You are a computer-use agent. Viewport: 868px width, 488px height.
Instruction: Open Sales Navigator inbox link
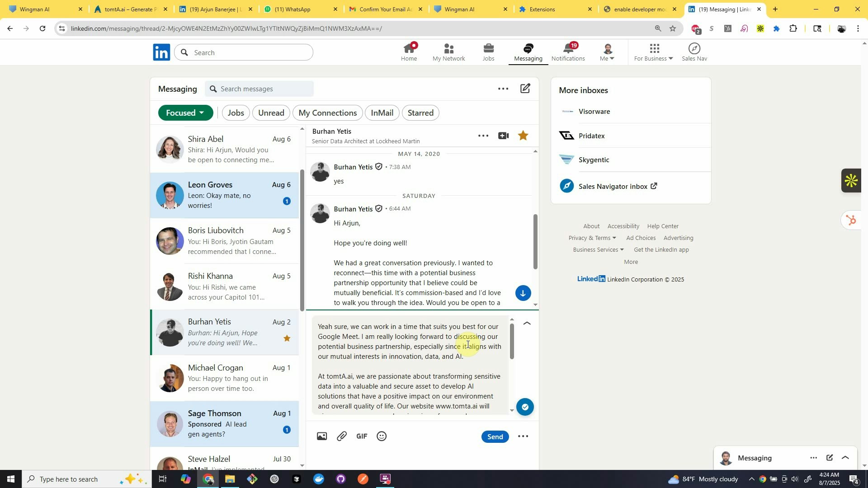[618, 187]
